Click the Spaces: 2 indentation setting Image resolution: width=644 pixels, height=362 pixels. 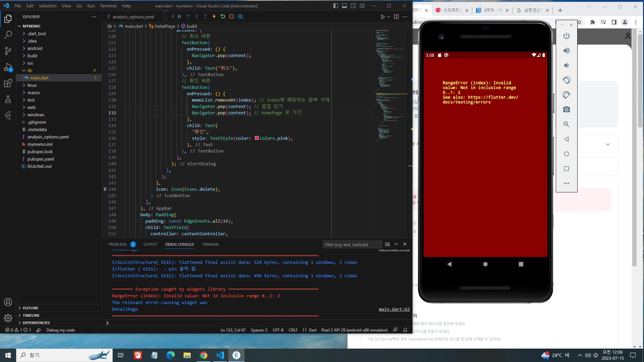(x=259, y=330)
